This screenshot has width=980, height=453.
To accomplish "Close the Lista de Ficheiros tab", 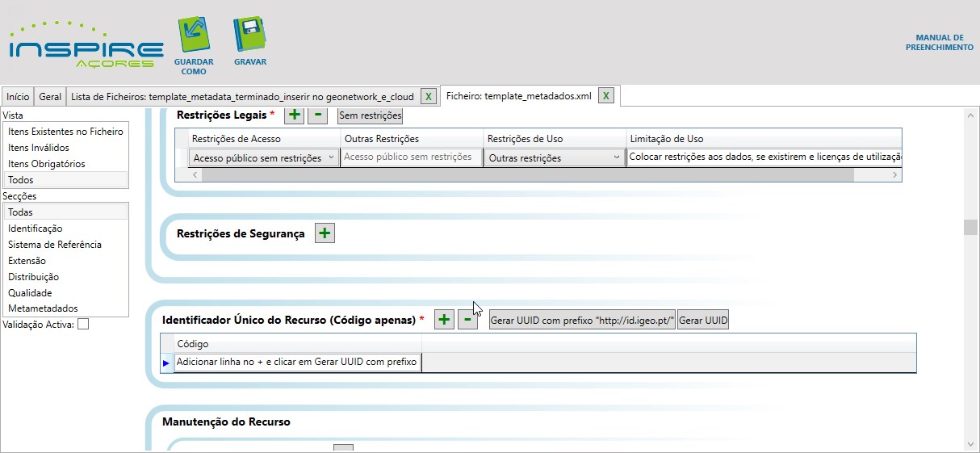I will 429,96.
